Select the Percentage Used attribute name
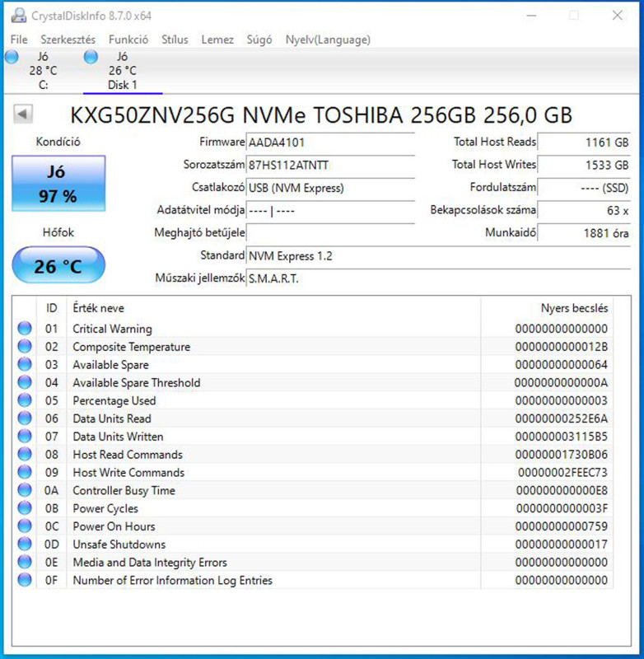The width and height of the screenshot is (644, 659). [114, 400]
